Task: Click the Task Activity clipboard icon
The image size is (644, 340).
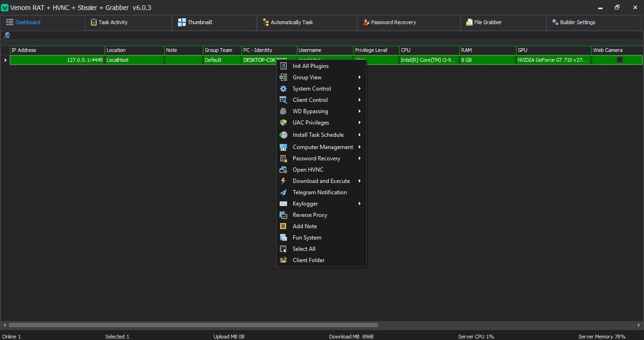Action: tap(94, 22)
